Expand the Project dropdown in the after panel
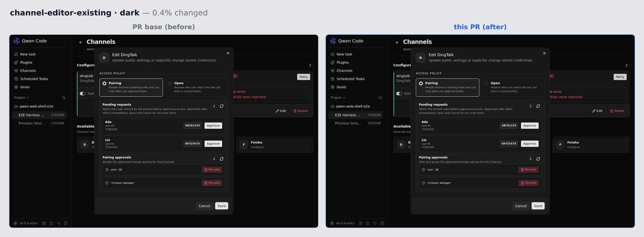644x237 pixels. coord(338,98)
